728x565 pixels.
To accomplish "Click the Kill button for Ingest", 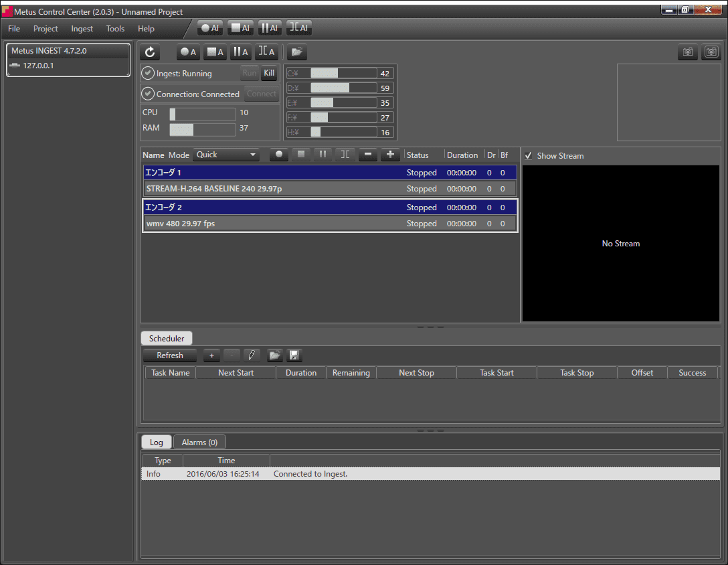I will coord(269,74).
